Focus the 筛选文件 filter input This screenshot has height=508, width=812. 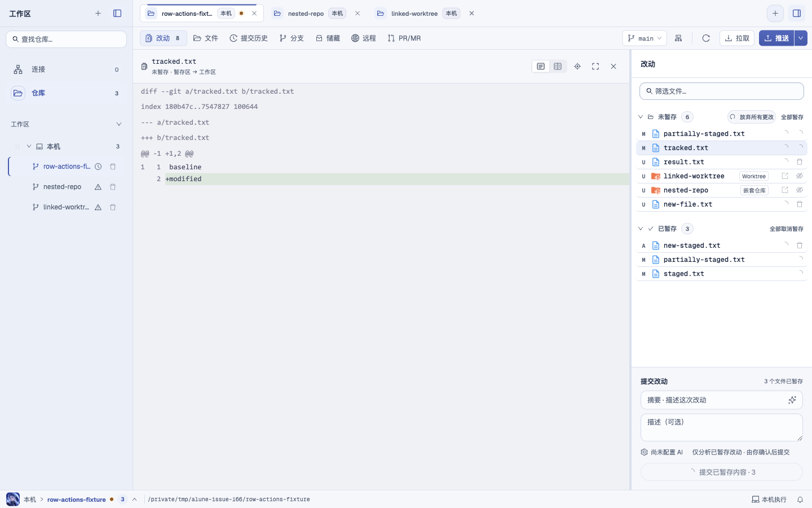point(722,91)
